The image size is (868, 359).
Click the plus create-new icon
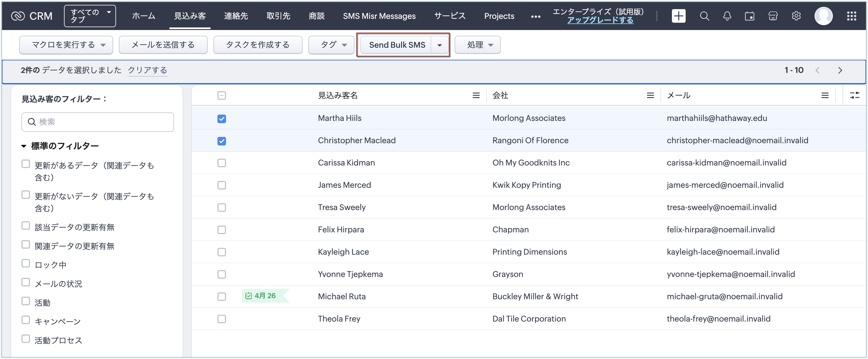coord(678,16)
